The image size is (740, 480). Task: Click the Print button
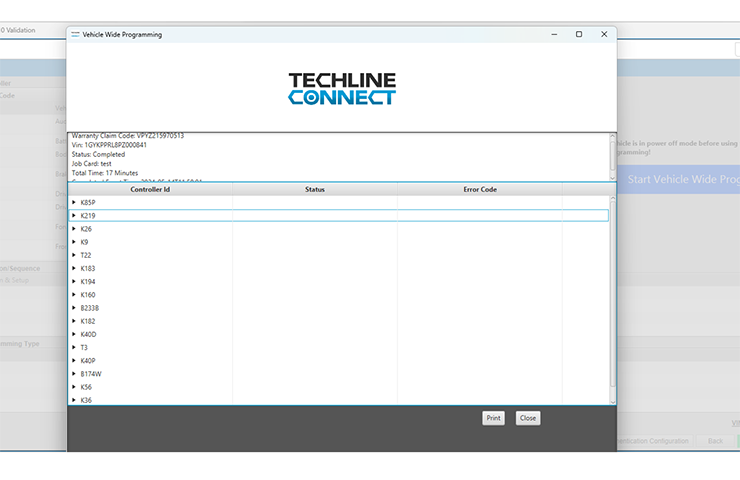click(x=493, y=418)
